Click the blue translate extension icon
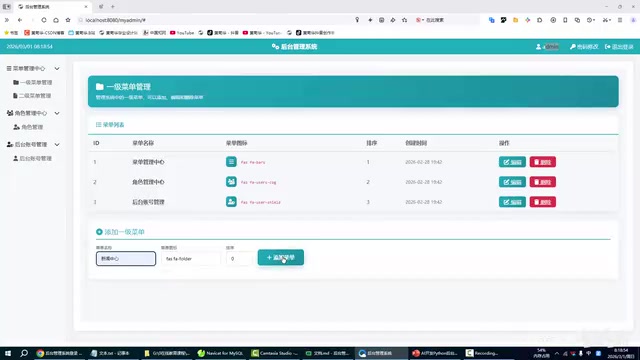This screenshot has height=360, width=640. point(491,20)
